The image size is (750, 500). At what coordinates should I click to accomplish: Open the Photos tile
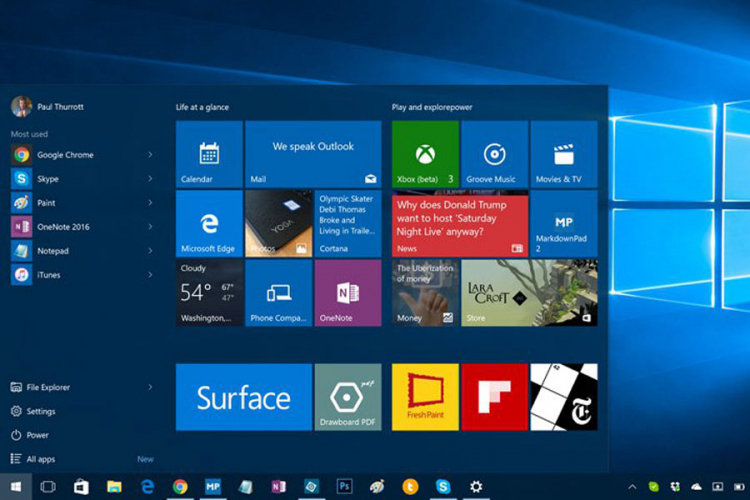(278, 223)
